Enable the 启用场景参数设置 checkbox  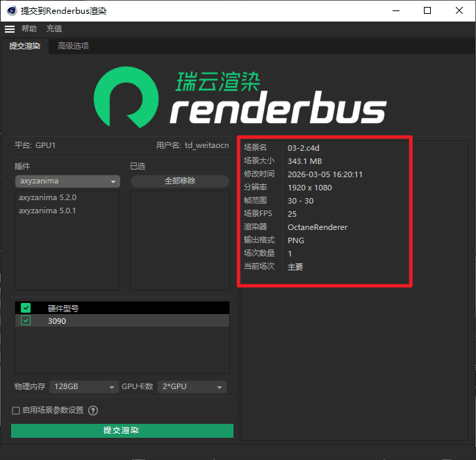pos(16,411)
